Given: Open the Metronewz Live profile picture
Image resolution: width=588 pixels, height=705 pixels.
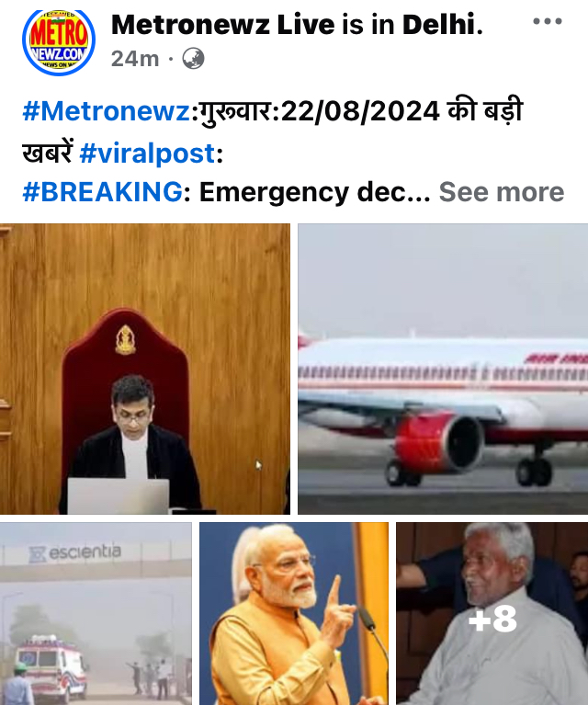Looking at the screenshot, I should coord(59,41).
